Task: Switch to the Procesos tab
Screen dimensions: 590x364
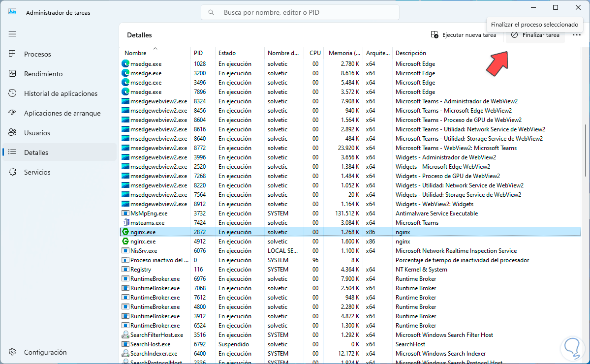Action: (x=60, y=54)
